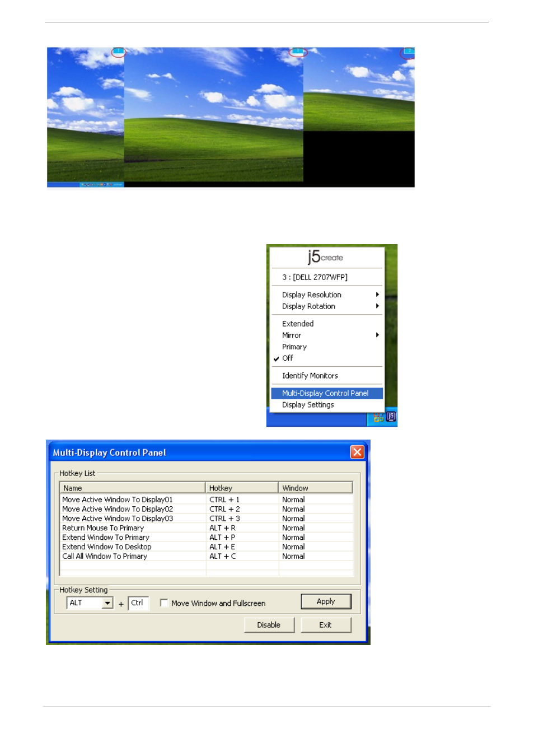Click the Ctrl hotkey input field
Viewport: 534px width, 756px height.
(138, 603)
